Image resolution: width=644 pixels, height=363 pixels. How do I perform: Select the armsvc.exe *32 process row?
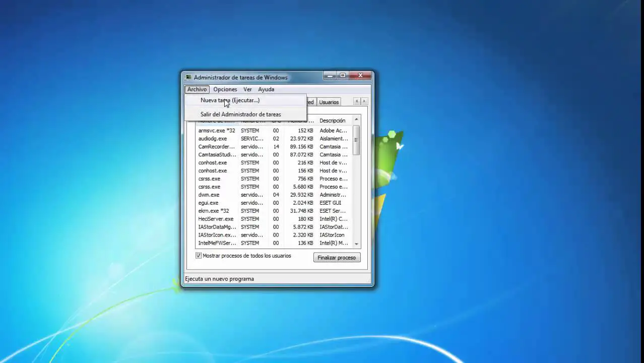274,131
